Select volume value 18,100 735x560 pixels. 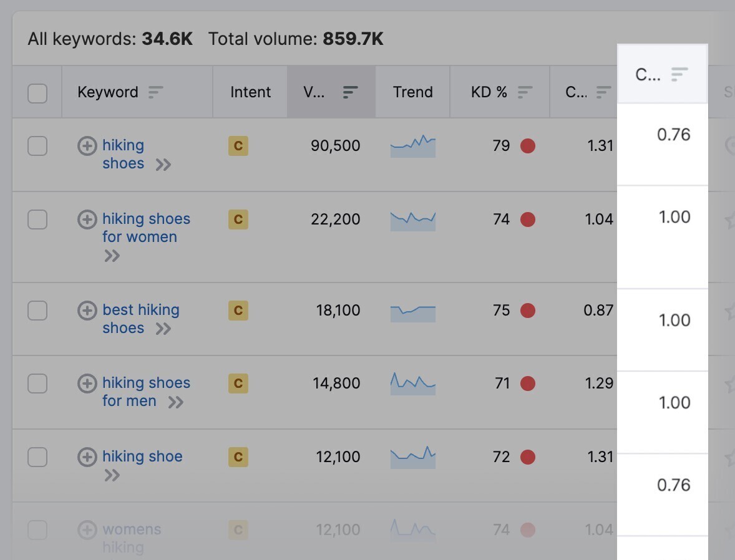[x=338, y=310]
